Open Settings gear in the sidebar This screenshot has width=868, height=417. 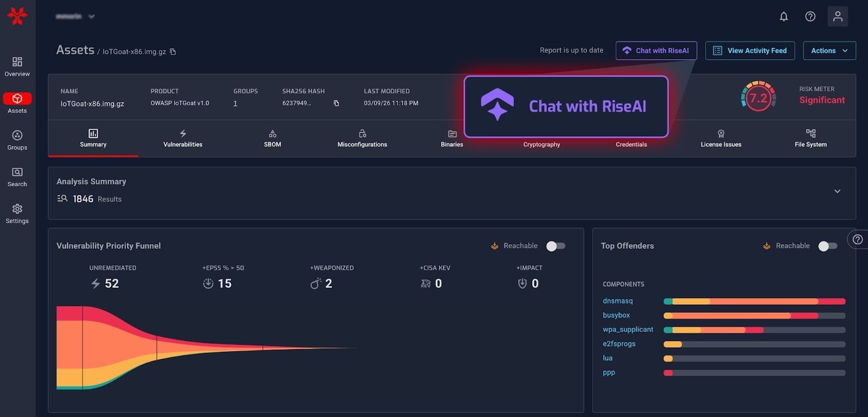click(x=17, y=213)
